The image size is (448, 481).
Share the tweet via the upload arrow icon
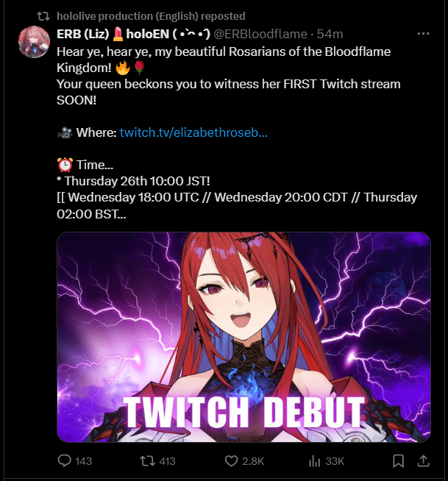click(x=423, y=460)
